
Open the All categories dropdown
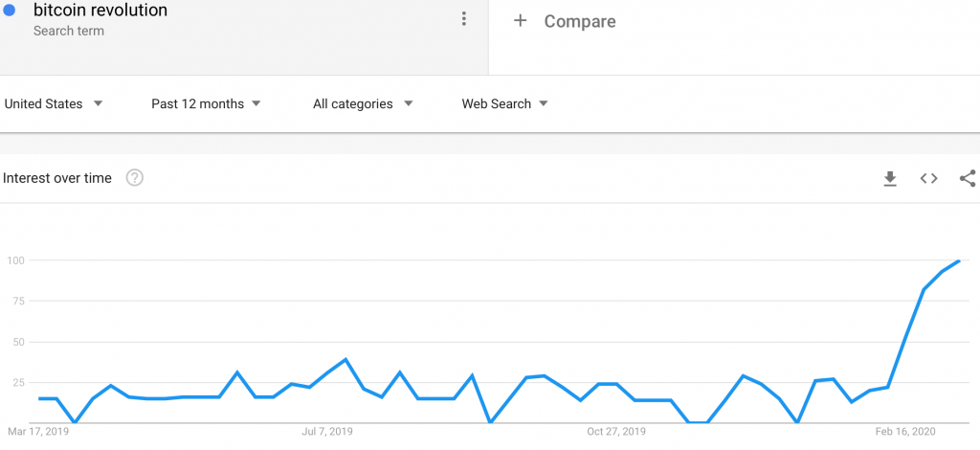(363, 103)
